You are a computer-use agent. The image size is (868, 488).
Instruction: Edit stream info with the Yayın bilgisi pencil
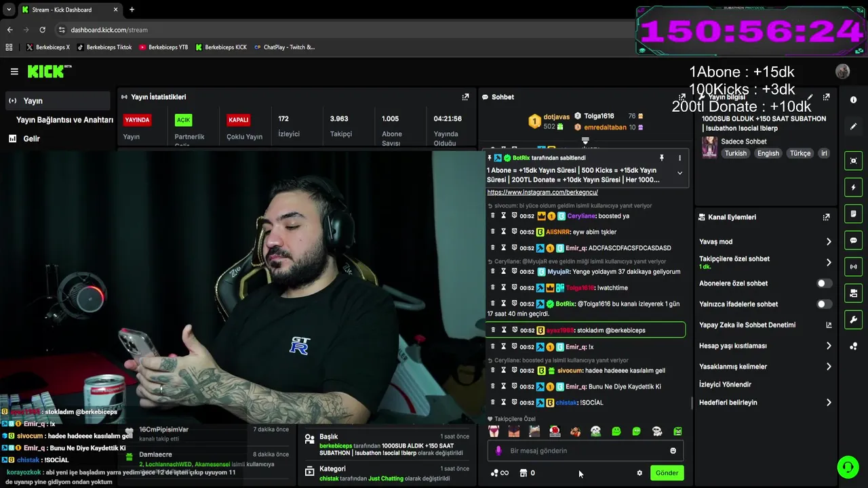810,97
